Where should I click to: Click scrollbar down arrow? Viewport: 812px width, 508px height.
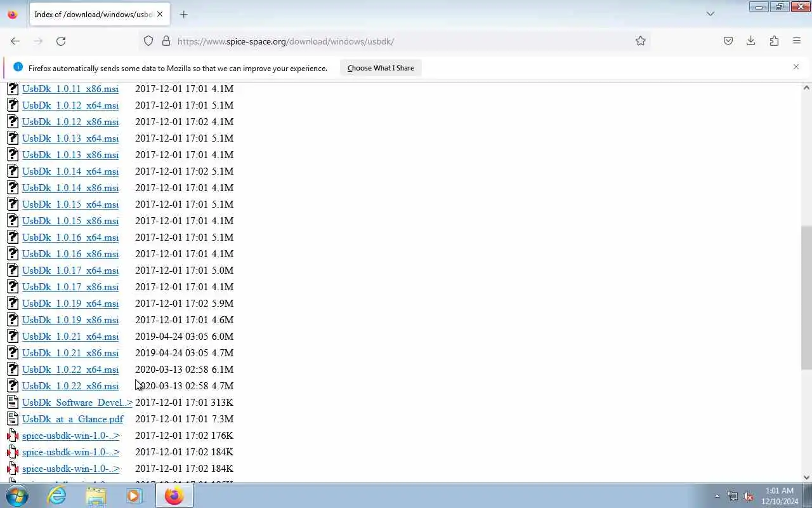click(x=806, y=478)
